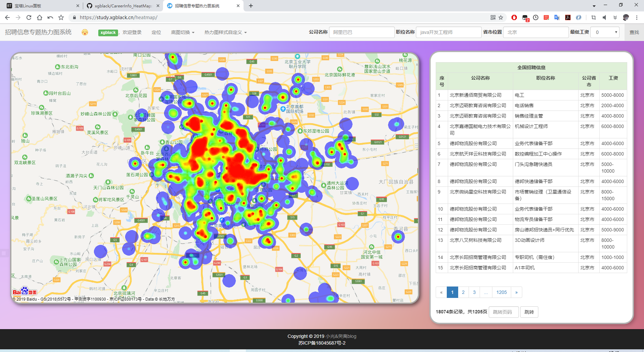Focus the 省市位置 input field
The width and height of the screenshot is (644, 352).
536,32
